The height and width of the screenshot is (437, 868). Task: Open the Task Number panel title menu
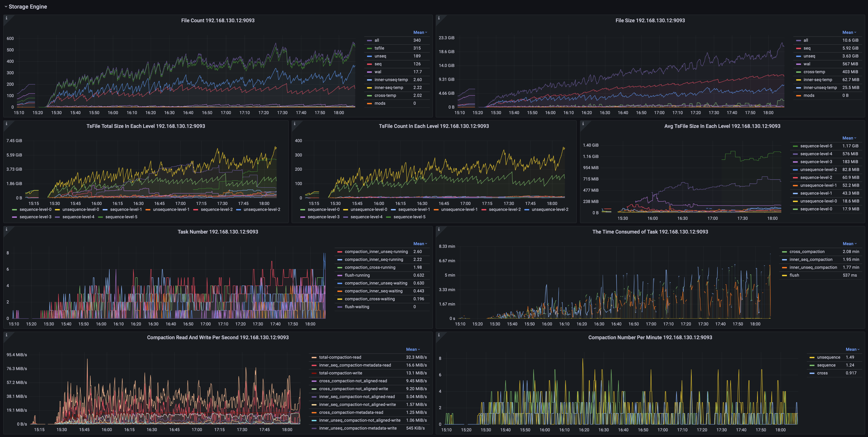tap(218, 232)
